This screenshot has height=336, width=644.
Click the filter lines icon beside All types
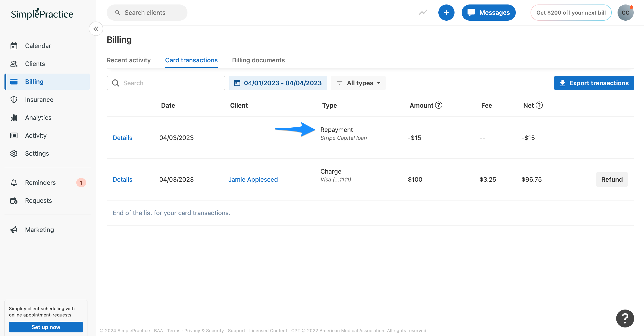(x=339, y=83)
